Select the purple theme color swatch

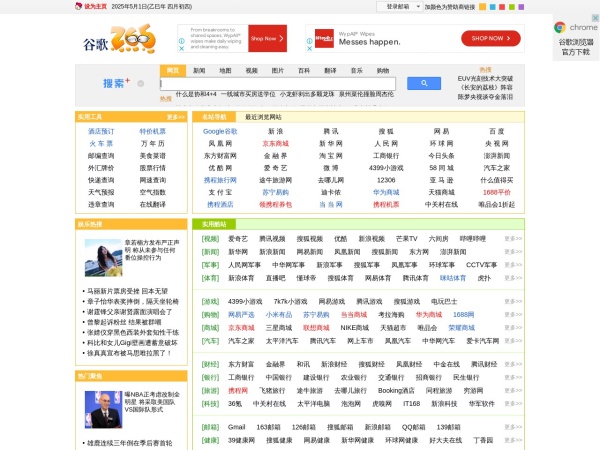521,7
